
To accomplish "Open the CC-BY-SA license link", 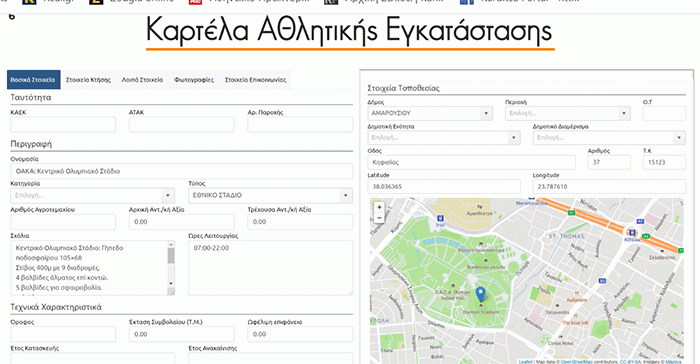I will [630, 362].
